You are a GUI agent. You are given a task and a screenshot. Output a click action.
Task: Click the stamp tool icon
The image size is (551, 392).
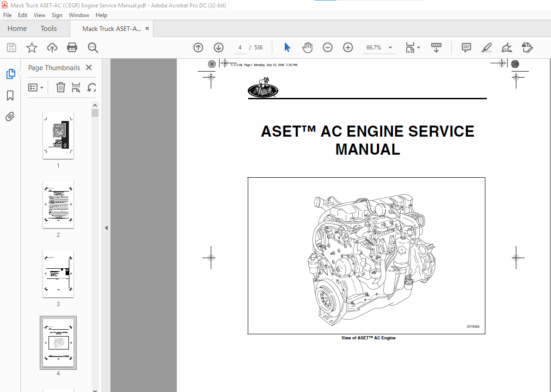pyautogui.click(x=527, y=48)
